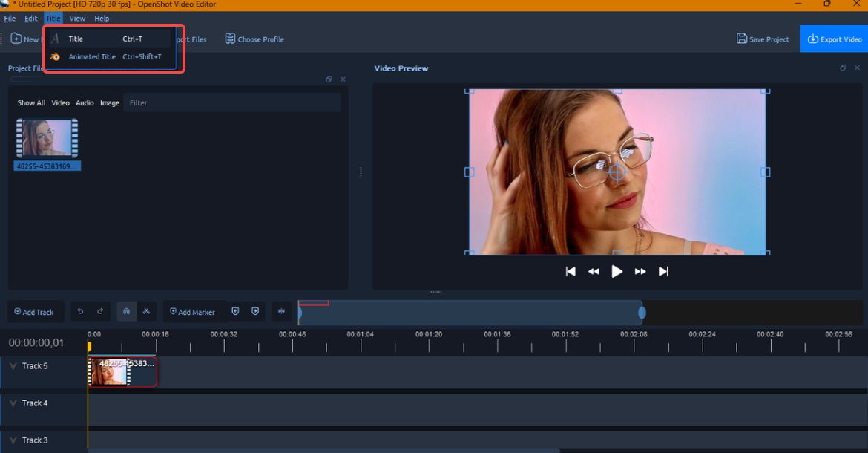The width and height of the screenshot is (868, 453).
Task: Click the Filter input field
Action: click(x=232, y=103)
